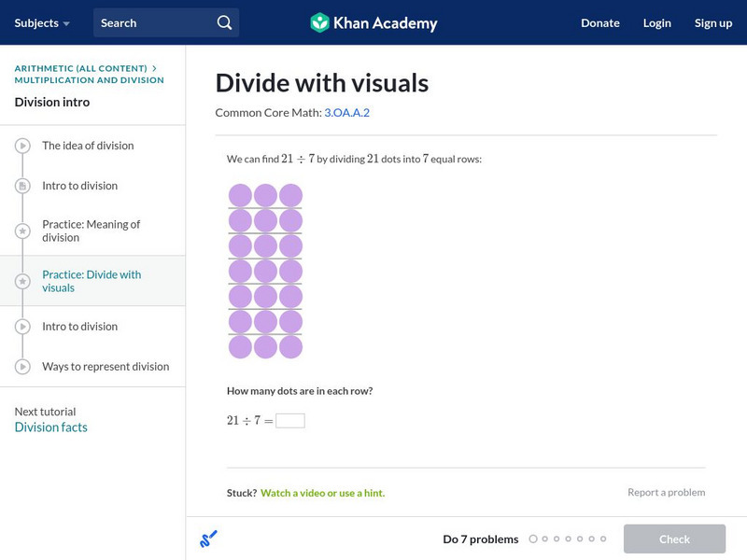The image size is (747, 560).
Task: Select the Login navigation item
Action: click(657, 22)
